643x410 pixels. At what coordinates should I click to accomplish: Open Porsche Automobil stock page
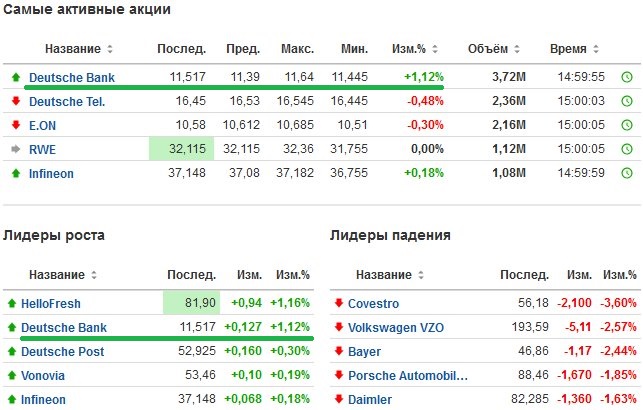click(408, 376)
